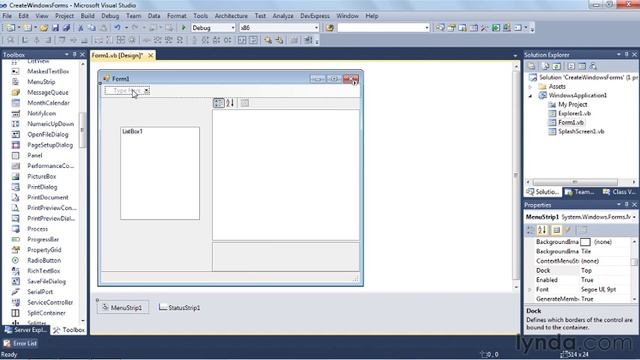Select Form1.vb in Solution Explorer

point(571,122)
